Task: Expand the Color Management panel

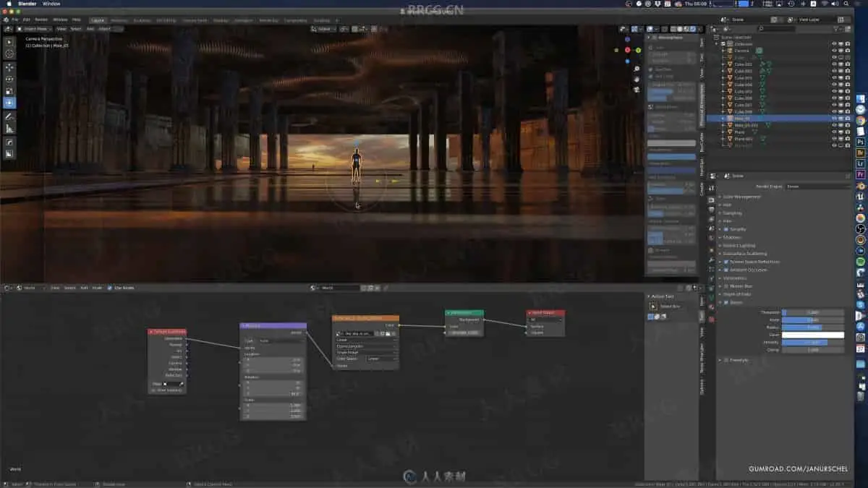Action: tap(741, 197)
